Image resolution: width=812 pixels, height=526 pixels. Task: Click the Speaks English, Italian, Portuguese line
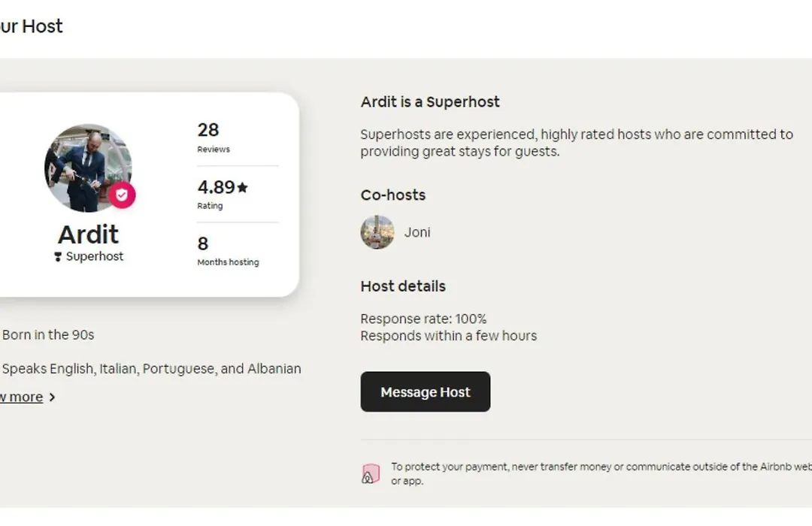pyautogui.click(x=151, y=369)
